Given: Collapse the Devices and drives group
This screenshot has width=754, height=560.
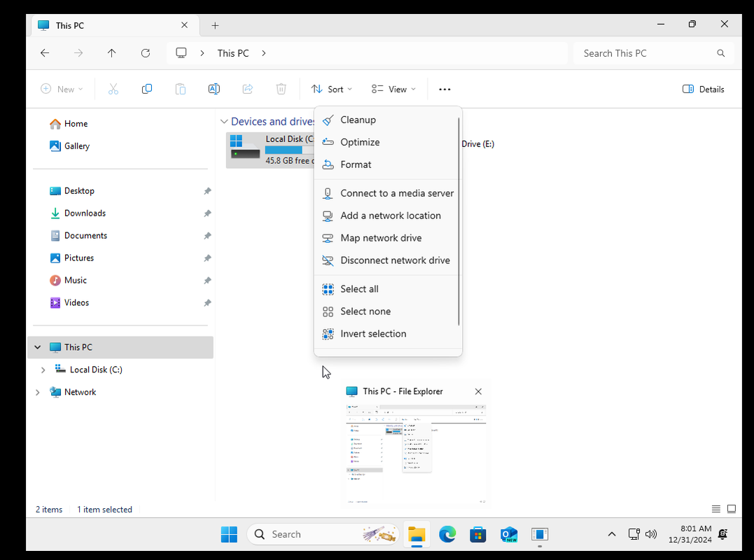Looking at the screenshot, I should coord(223,122).
